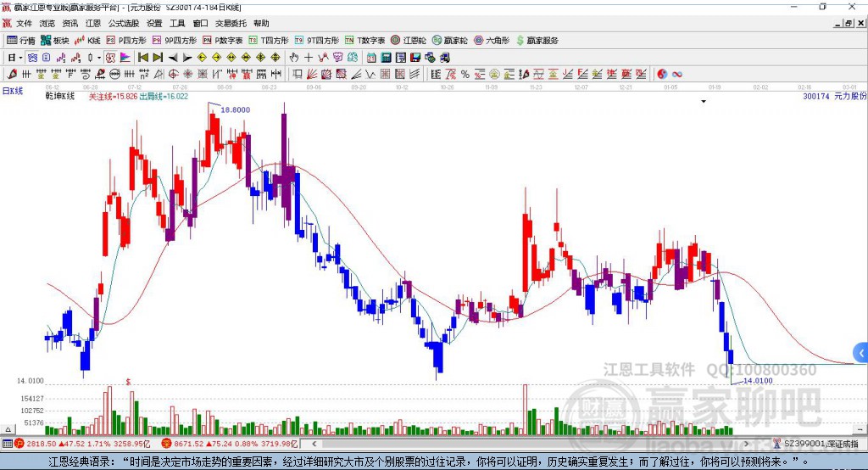Toggle the pink gradient triangle icon
868x470 pixels.
click(125, 58)
